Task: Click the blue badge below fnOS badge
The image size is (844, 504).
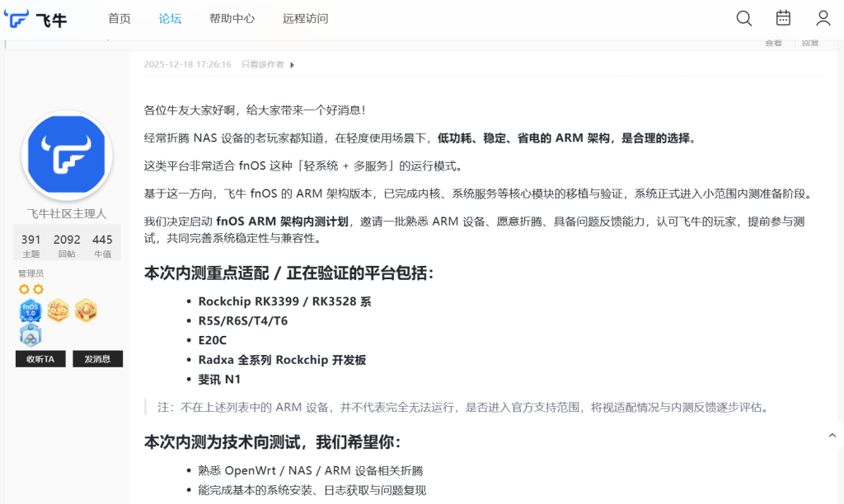Action: tap(30, 335)
